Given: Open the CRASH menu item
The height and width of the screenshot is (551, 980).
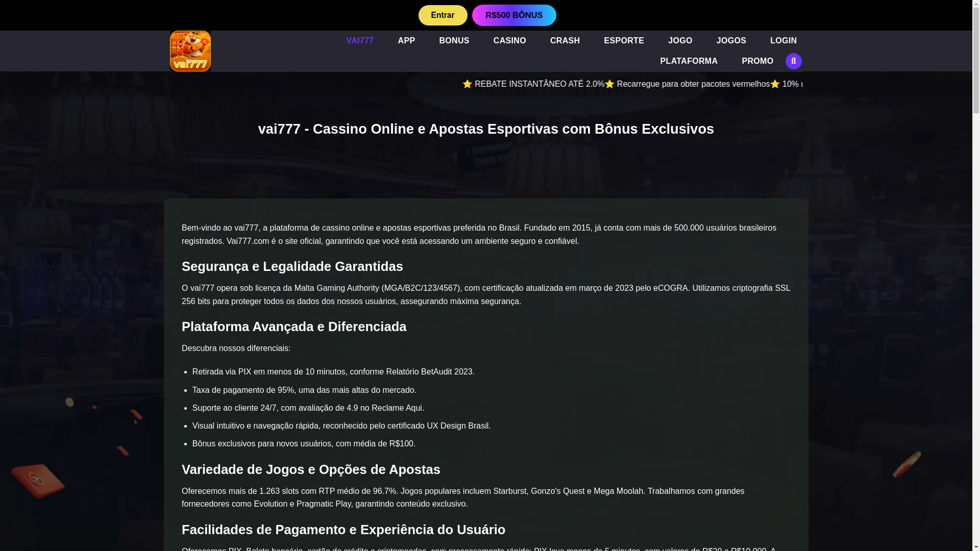Looking at the screenshot, I should point(565,41).
